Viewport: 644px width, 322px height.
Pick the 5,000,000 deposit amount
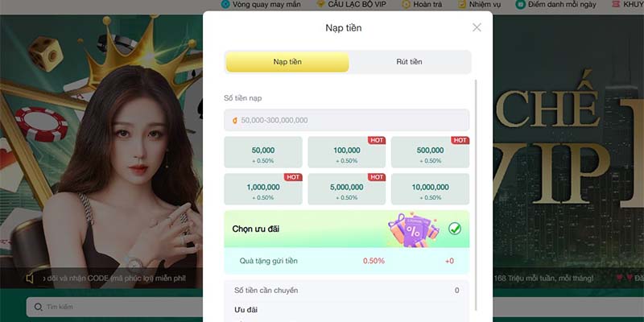(x=347, y=189)
